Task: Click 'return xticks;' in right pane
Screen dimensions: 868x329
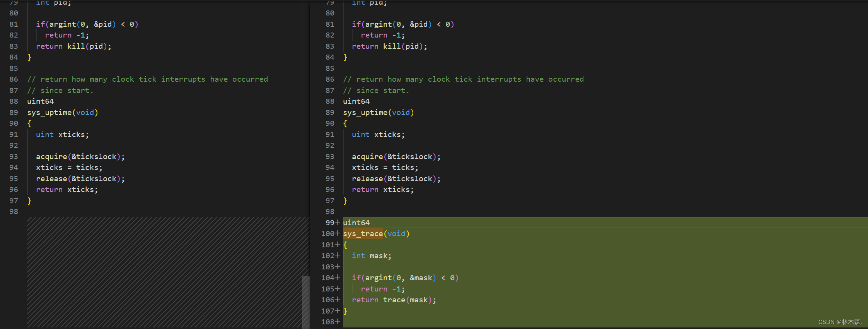Action: tap(383, 189)
